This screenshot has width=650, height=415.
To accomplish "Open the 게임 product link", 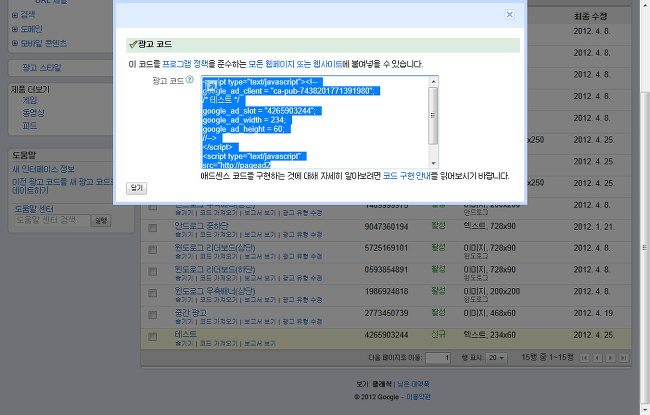I will (30, 100).
